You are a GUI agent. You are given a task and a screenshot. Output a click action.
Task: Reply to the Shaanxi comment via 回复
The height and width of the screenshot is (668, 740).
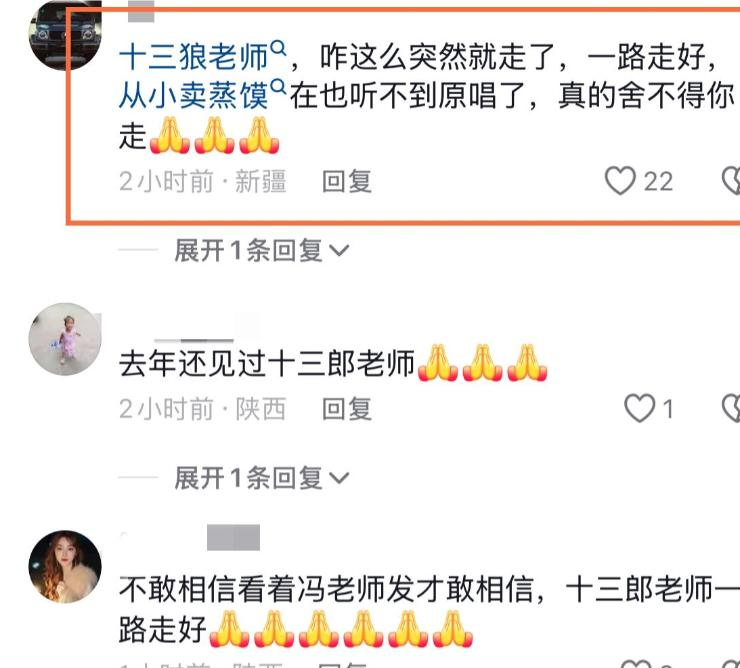coord(347,409)
